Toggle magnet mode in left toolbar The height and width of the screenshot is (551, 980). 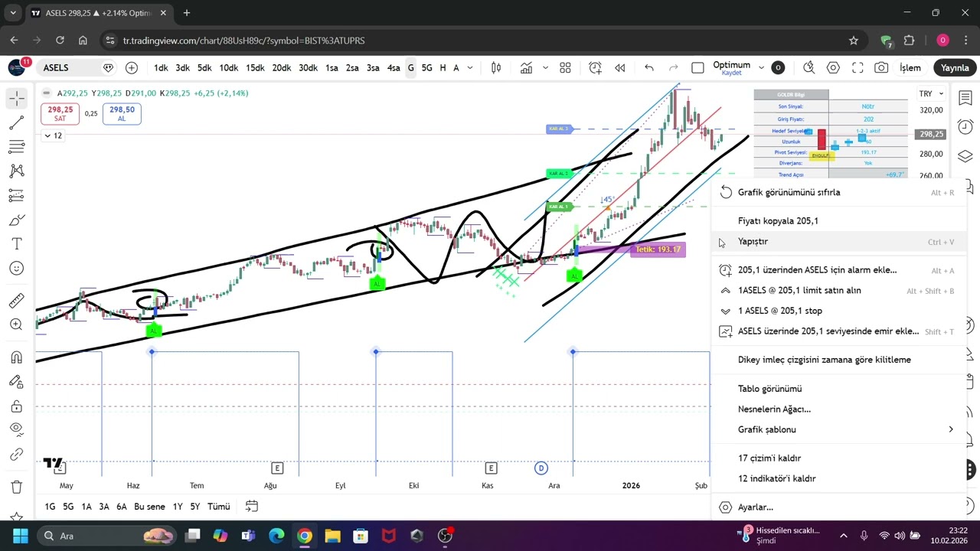17,357
